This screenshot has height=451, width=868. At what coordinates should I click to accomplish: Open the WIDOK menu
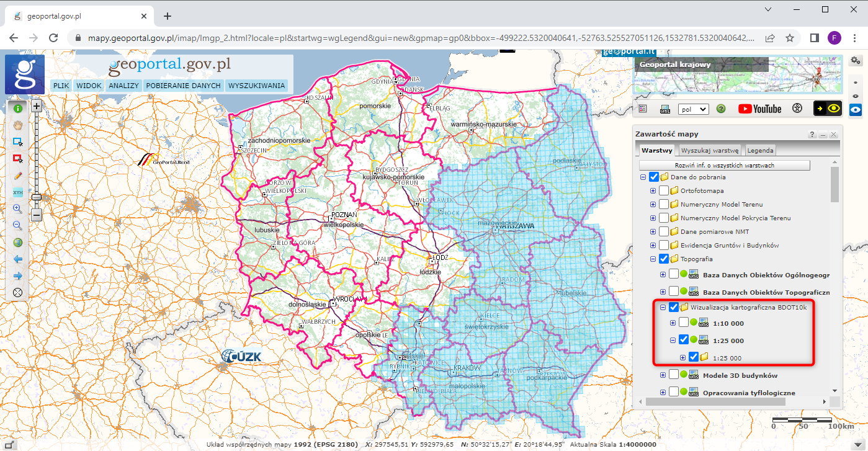(x=89, y=85)
